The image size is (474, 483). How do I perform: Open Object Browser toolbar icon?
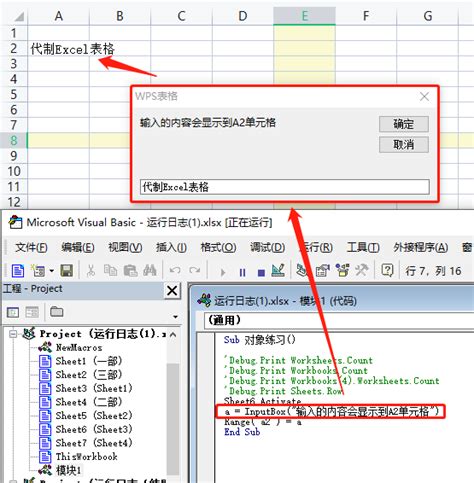coord(342,271)
